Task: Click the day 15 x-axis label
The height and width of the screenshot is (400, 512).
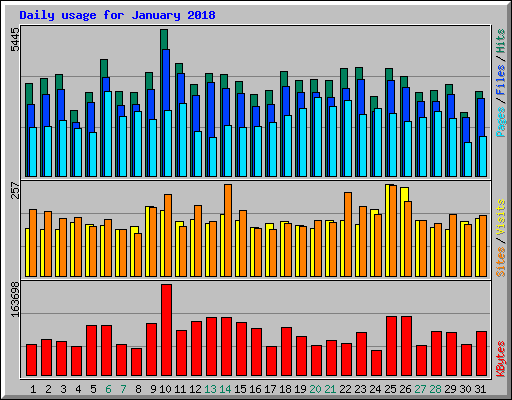Action: [240, 389]
